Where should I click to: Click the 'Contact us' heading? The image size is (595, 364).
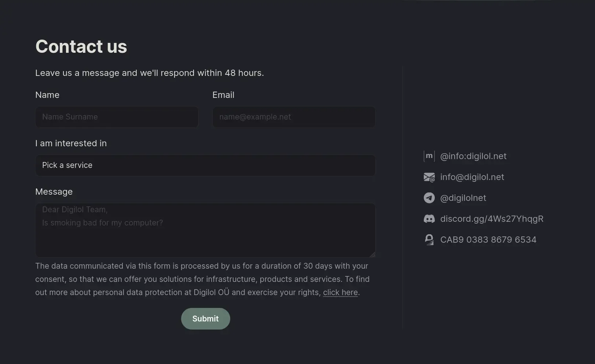(81, 47)
